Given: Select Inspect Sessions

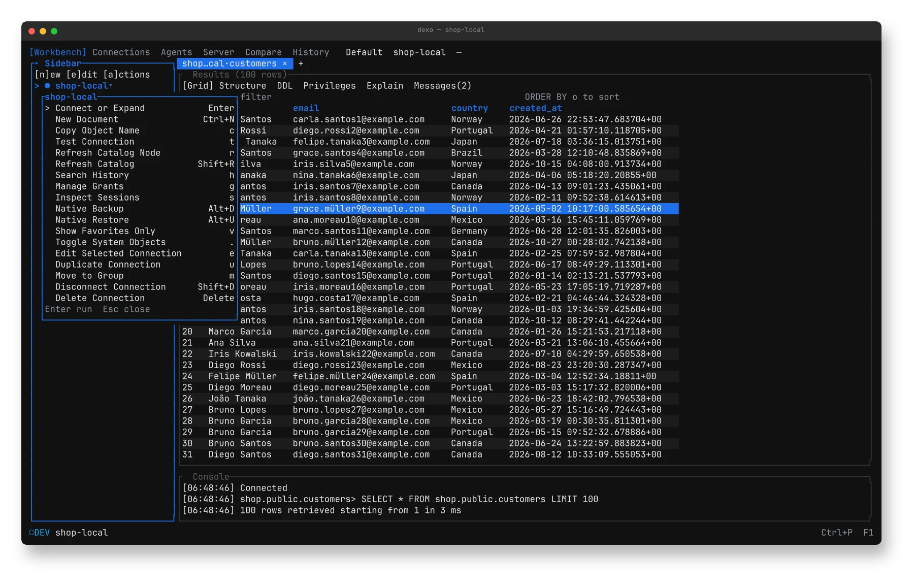Looking at the screenshot, I should (140, 198).
